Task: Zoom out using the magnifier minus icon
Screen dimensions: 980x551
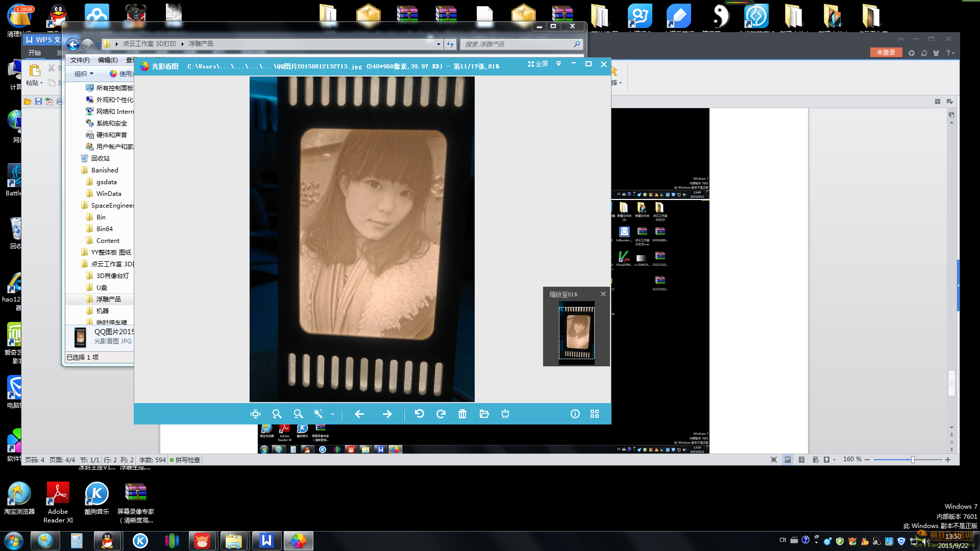Action: [x=298, y=414]
